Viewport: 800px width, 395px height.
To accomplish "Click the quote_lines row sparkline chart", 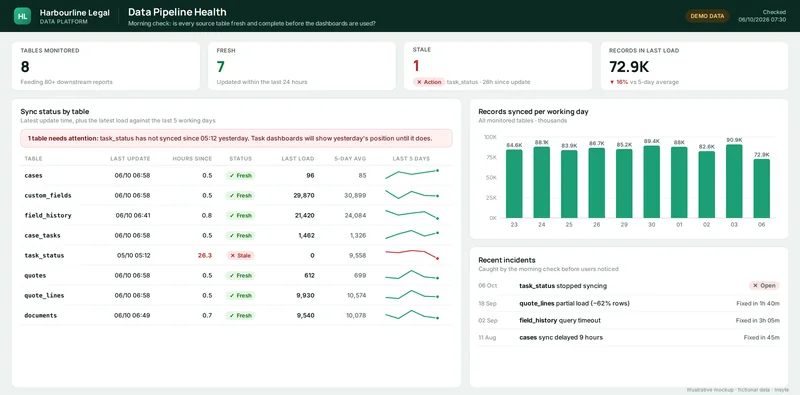I will point(412,294).
